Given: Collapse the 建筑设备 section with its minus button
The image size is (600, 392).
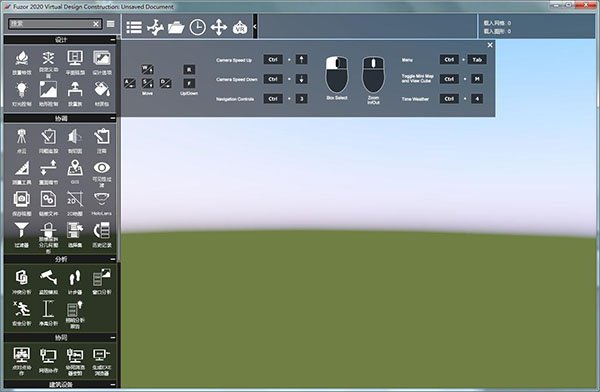Looking at the screenshot, I should 112,384.
